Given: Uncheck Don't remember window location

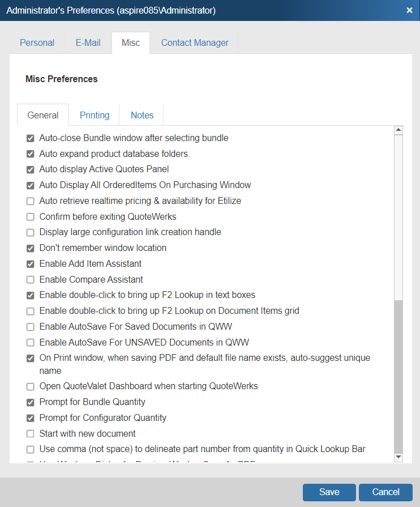Looking at the screenshot, I should [x=31, y=248].
